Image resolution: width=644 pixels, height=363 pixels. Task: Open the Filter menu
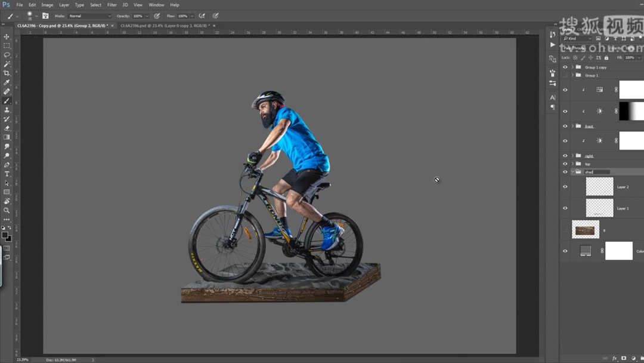click(112, 4)
